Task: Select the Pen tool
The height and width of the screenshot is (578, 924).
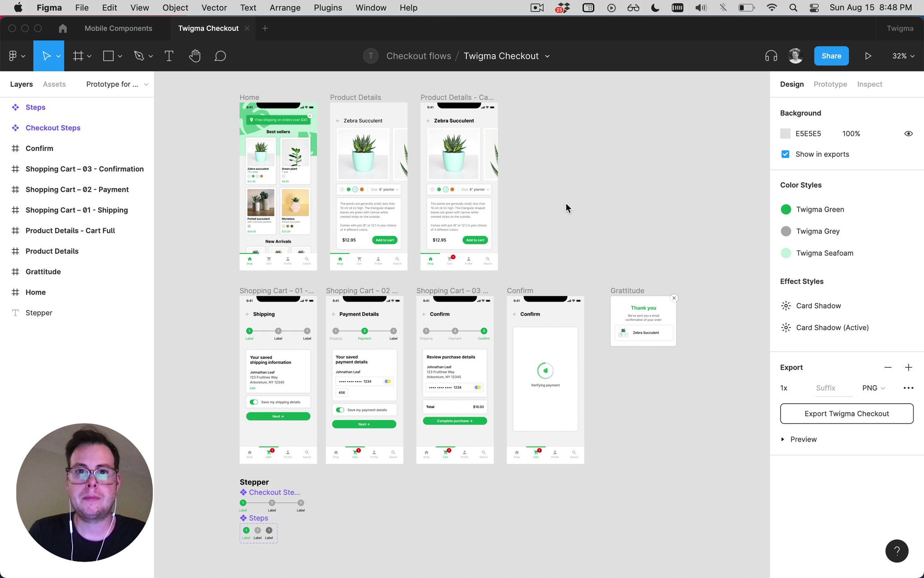Action: [139, 56]
